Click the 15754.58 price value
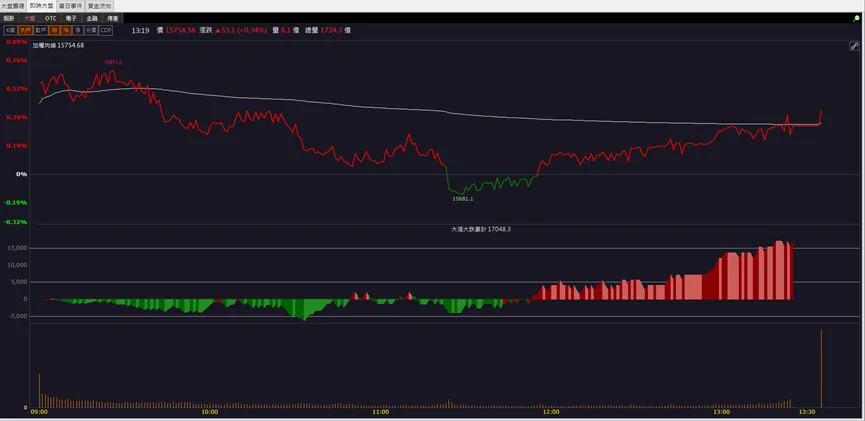This screenshot has width=865, height=421. pyautogui.click(x=180, y=30)
